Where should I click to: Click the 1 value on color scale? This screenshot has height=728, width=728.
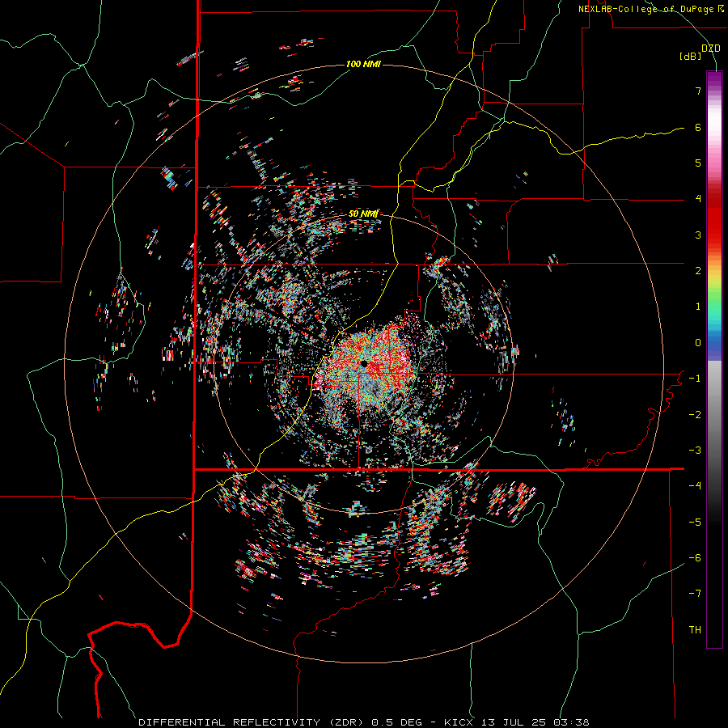coord(698,307)
